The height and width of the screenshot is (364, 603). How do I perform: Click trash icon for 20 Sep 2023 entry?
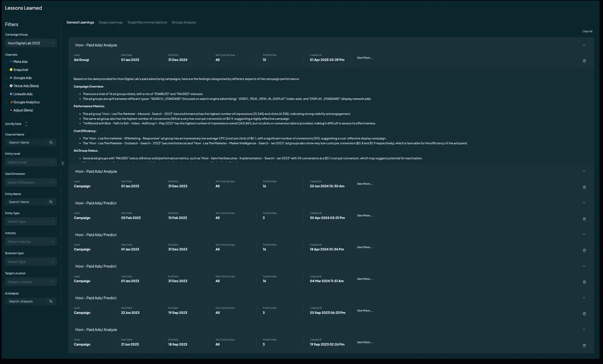pyautogui.click(x=584, y=314)
